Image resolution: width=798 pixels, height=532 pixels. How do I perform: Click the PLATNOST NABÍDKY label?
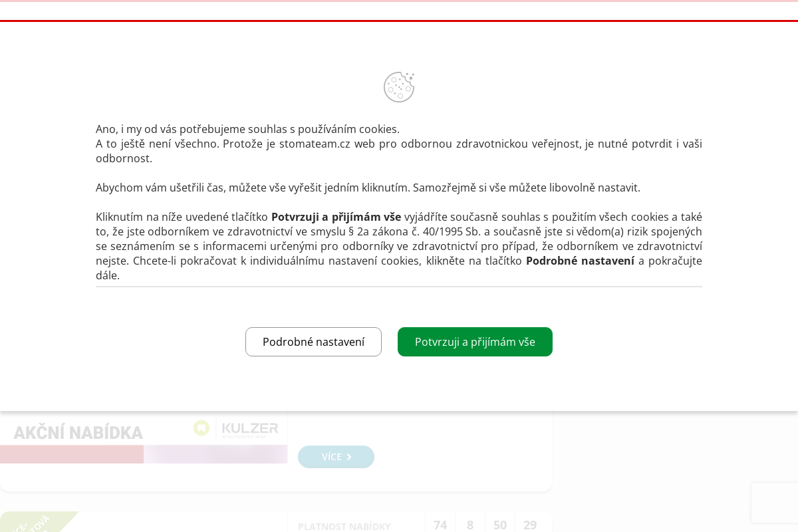pyautogui.click(x=344, y=526)
